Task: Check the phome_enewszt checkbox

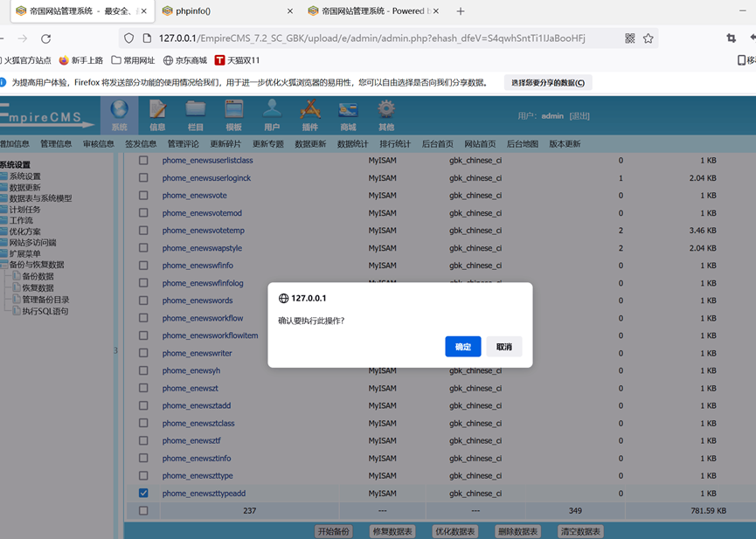Action: 143,388
